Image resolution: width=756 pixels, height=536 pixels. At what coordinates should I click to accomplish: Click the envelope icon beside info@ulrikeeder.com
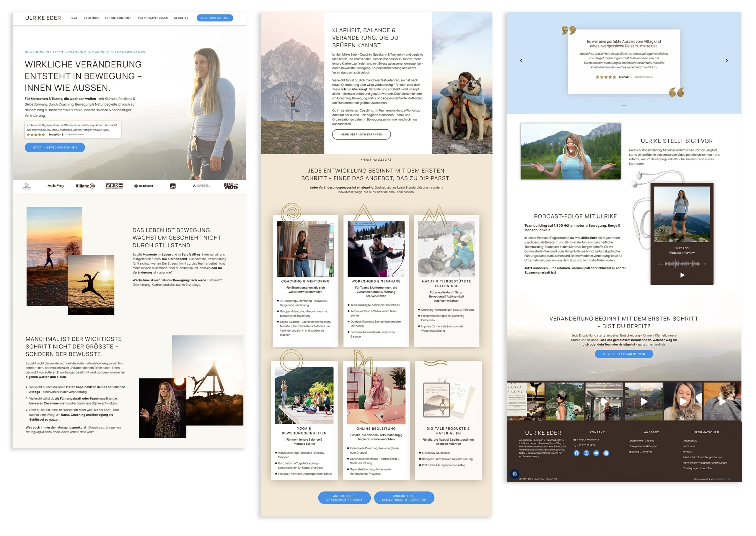click(x=575, y=440)
